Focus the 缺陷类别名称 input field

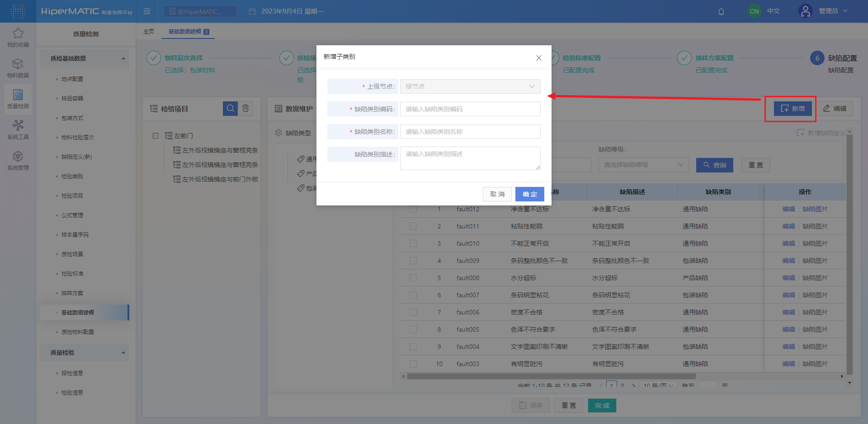470,132
